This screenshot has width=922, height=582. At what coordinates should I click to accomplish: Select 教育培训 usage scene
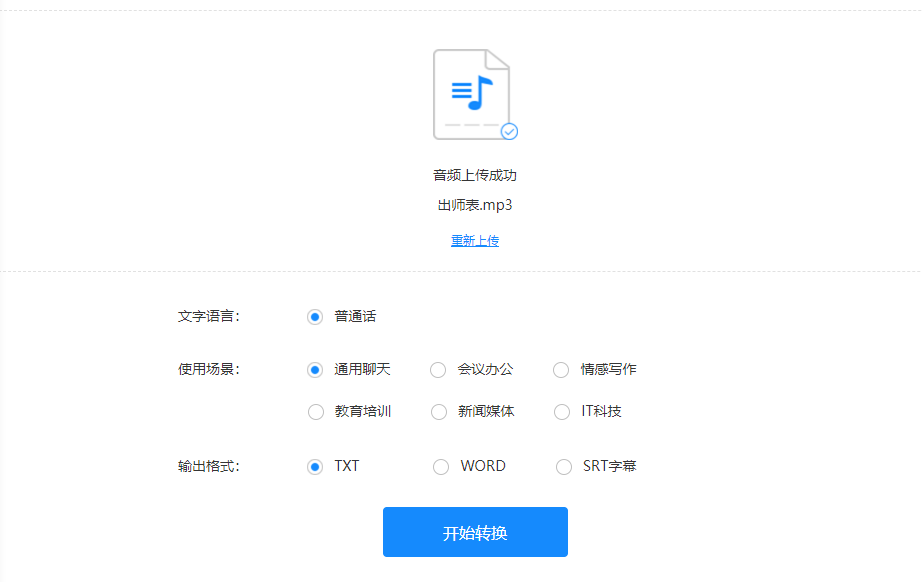[315, 411]
